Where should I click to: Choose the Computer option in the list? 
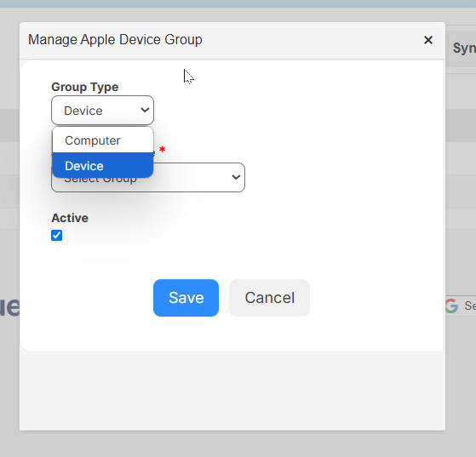[103, 140]
